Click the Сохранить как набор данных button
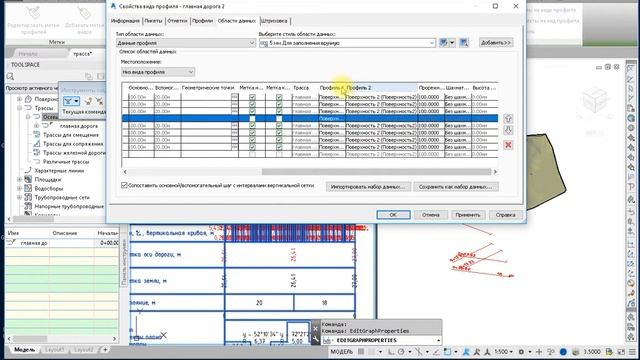The height and width of the screenshot is (360, 640). pyautogui.click(x=456, y=187)
